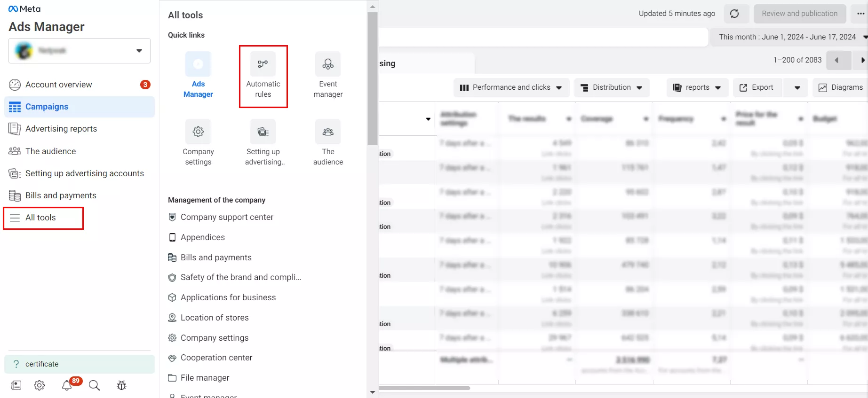Open Applications for business link
Screen dimensions: 868x398
click(228, 297)
